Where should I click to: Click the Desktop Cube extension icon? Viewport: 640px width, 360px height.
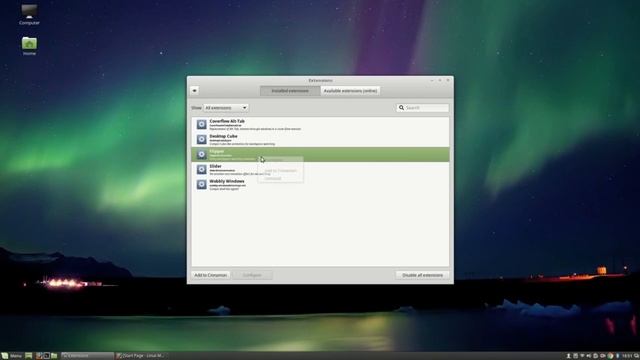201,139
